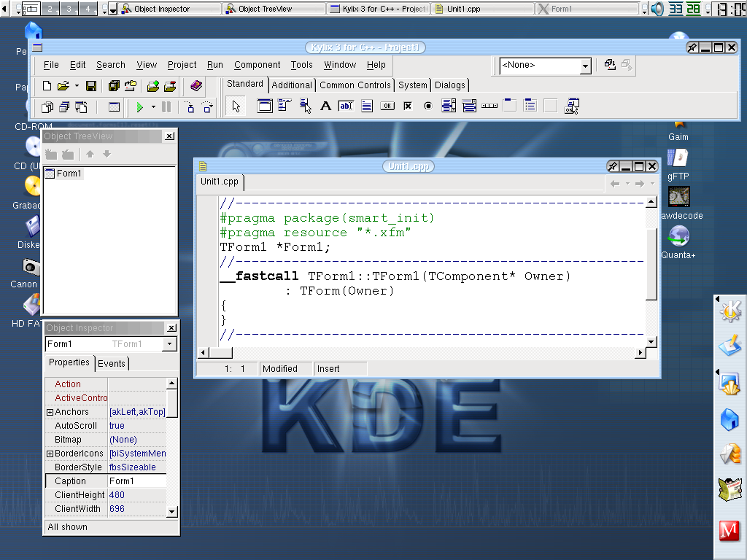Image resolution: width=747 pixels, height=560 pixels.
Task: Open the code editor back-history dropdown arrow
Action: pos(628,184)
